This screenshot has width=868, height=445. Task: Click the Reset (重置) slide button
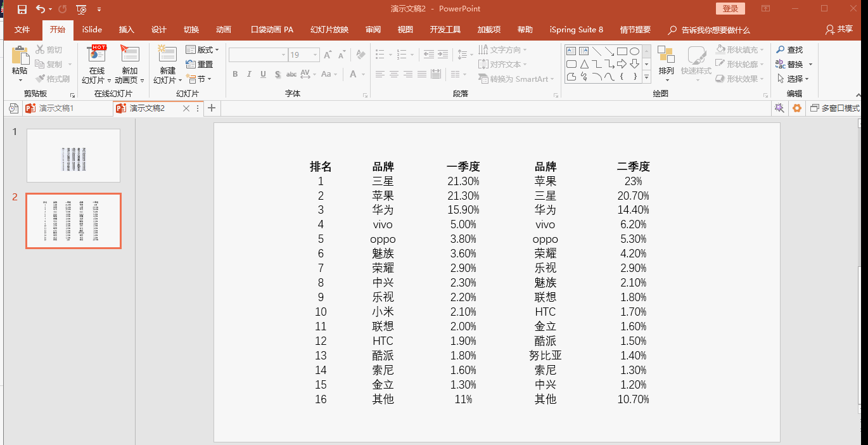pos(200,64)
